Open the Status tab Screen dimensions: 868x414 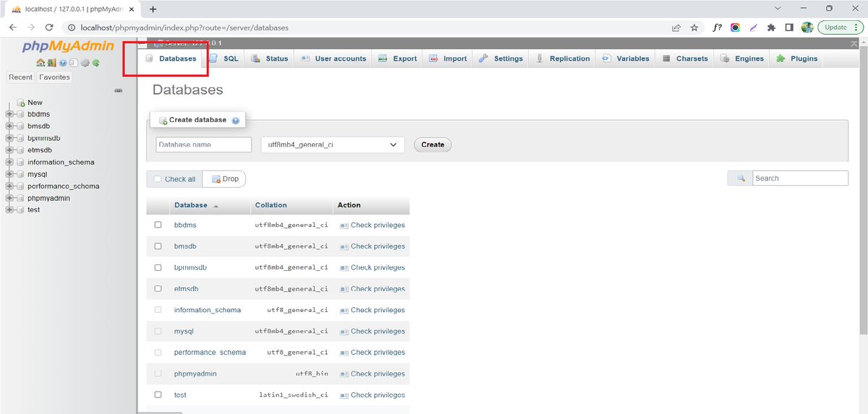pos(269,59)
